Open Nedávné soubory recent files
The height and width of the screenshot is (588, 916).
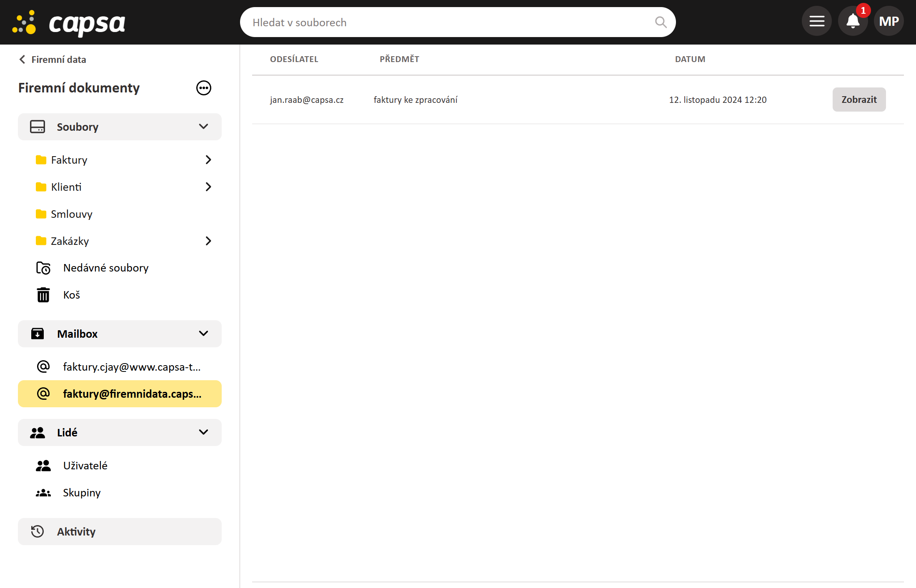(105, 268)
